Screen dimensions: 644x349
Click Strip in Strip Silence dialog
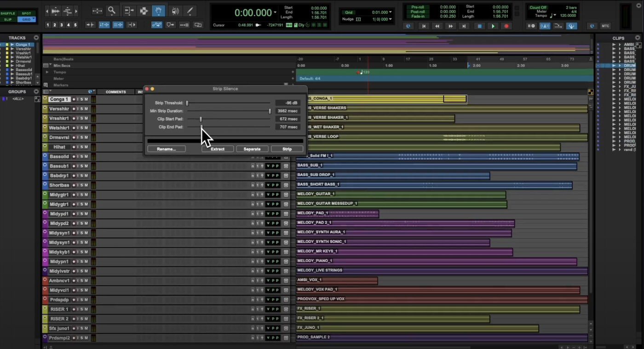coord(287,149)
